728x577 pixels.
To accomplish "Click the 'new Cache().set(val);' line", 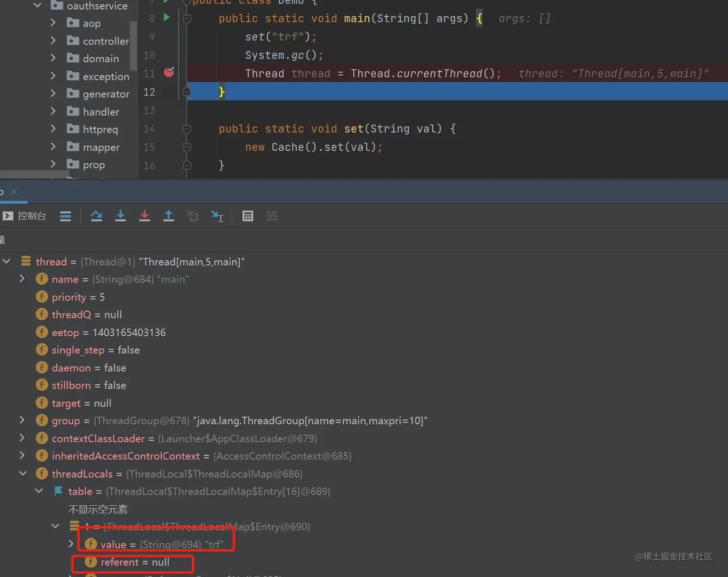I will (x=314, y=147).
